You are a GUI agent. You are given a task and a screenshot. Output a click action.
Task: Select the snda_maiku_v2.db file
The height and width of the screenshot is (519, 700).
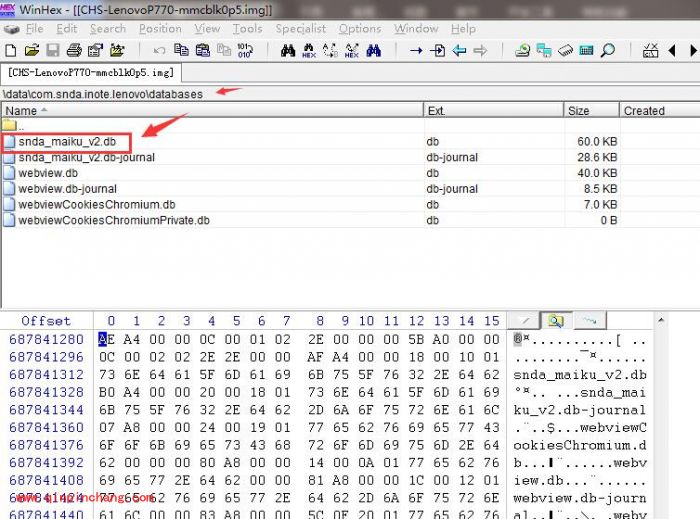coord(66,142)
